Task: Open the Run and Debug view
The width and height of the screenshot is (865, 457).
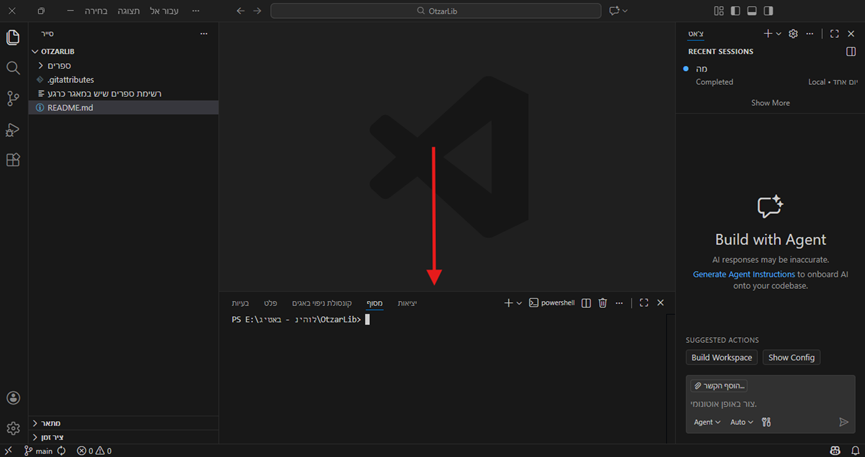Action: click(13, 130)
